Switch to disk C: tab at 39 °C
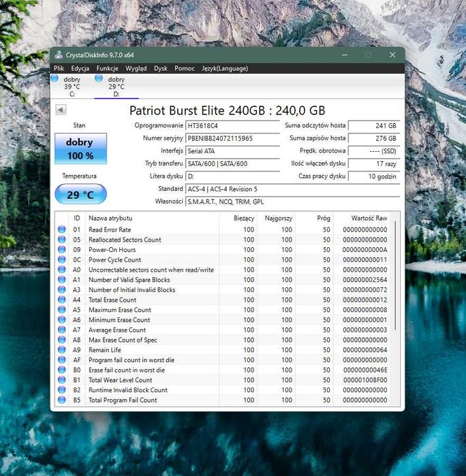466x476 pixels. pos(72,86)
